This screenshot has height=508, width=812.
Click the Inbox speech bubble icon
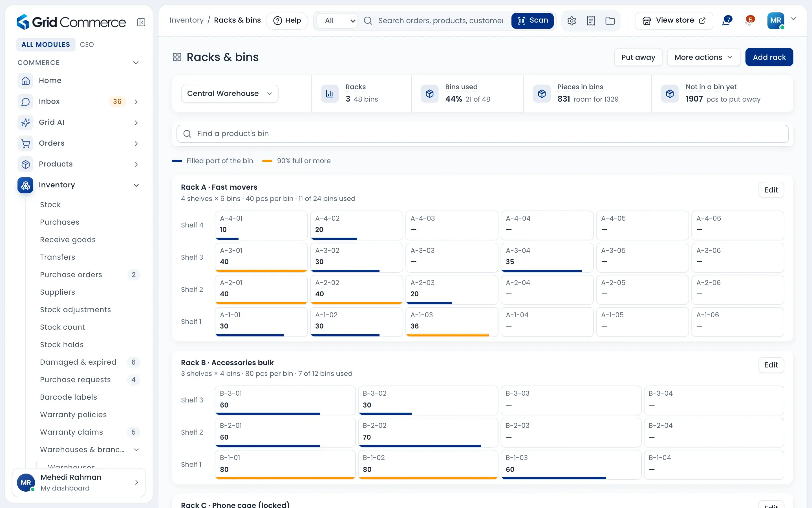pos(25,102)
